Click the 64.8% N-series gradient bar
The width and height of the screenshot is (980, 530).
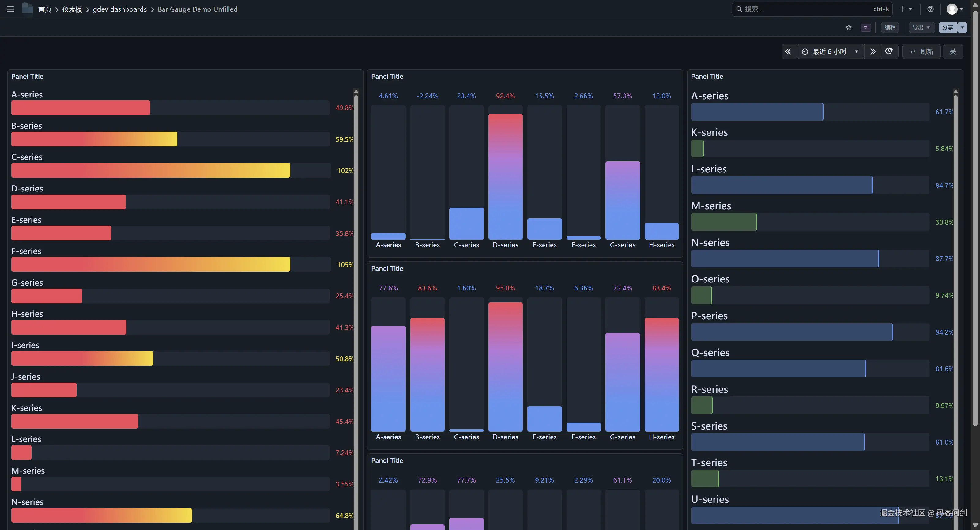[x=102, y=515]
